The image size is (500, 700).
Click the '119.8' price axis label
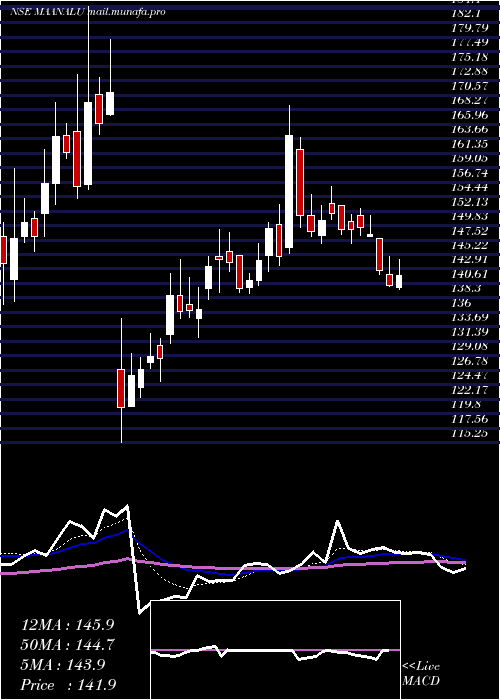pyautogui.click(x=467, y=405)
